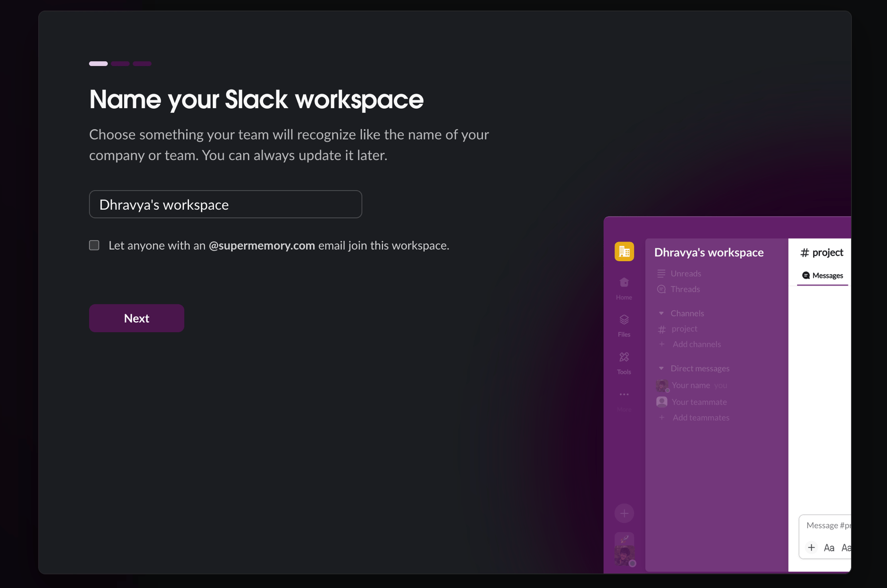
Task: Open Files in the preview sidebar
Action: 624,325
